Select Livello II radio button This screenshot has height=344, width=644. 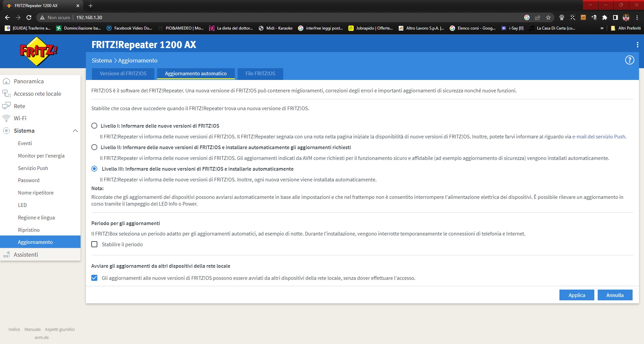(94, 147)
